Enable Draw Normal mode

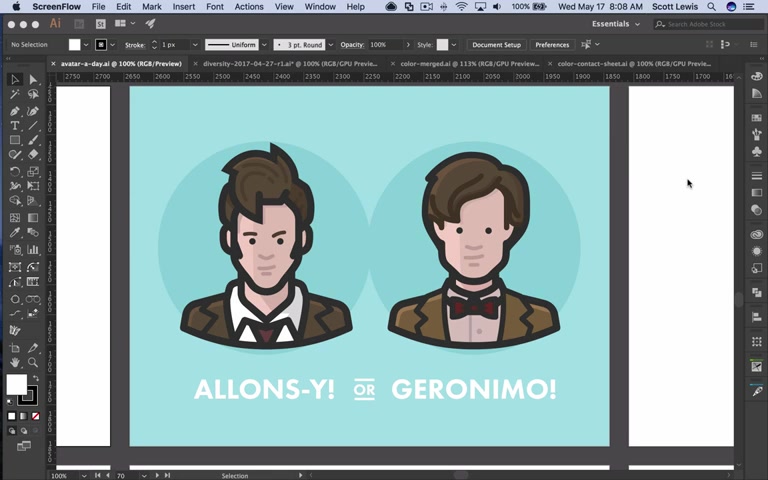point(12,431)
